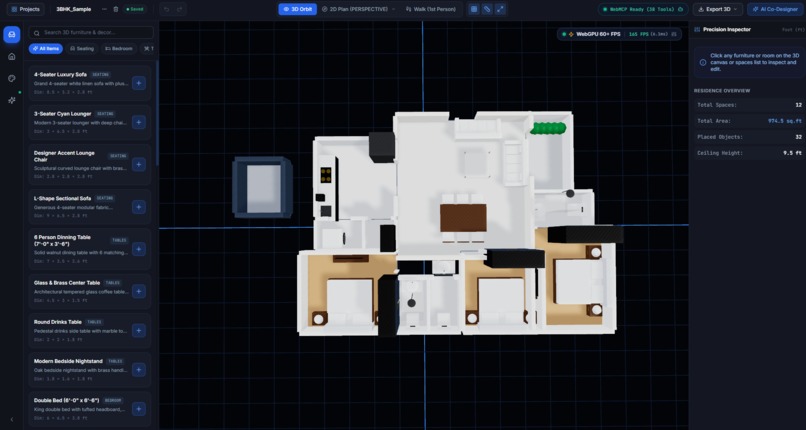Add the 6 Person Dining Table

138,249
